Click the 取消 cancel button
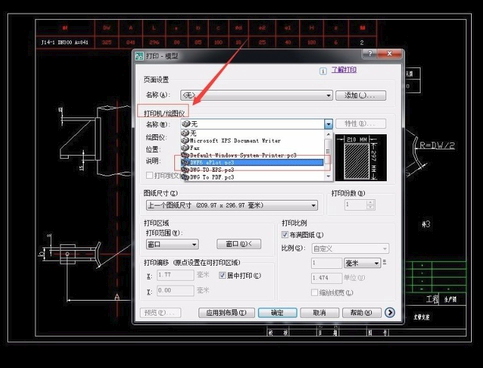 [x=319, y=313]
